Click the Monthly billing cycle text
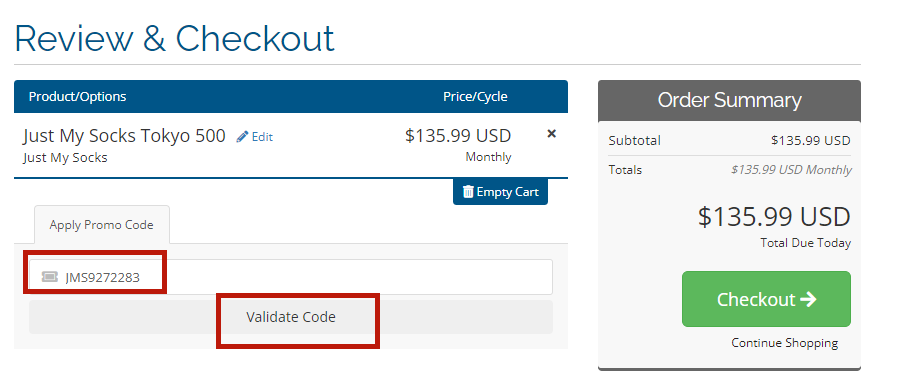 click(x=488, y=157)
